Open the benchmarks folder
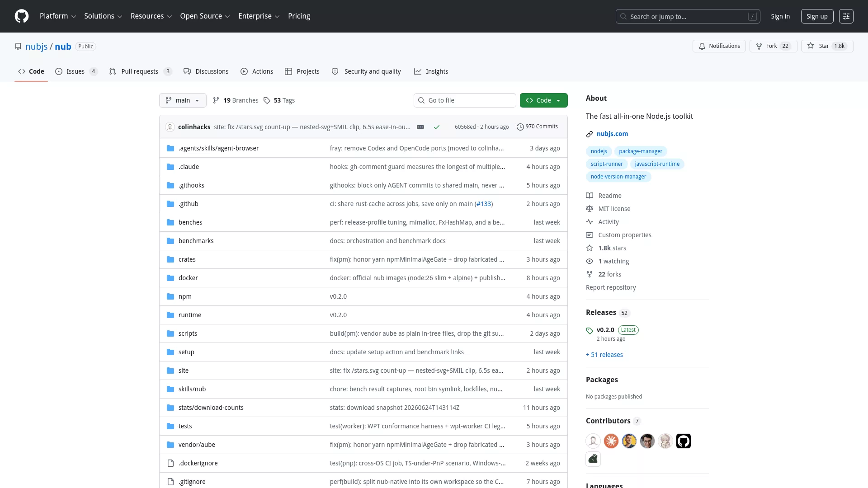868x488 pixels. 196,241
